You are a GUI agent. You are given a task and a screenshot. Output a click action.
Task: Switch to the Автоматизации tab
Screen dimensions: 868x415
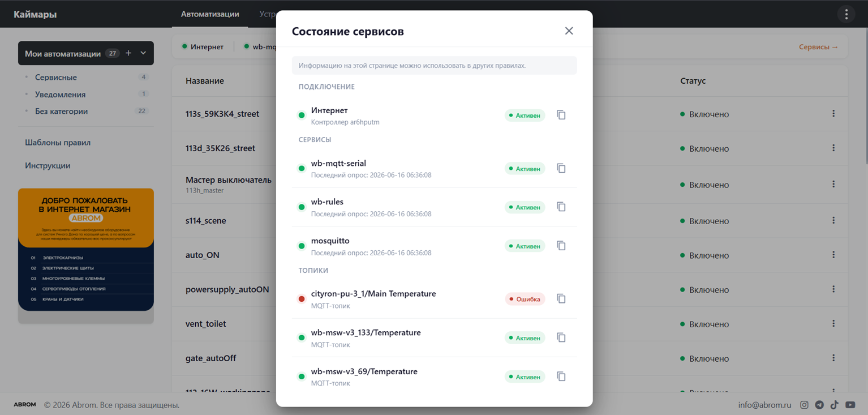point(210,14)
